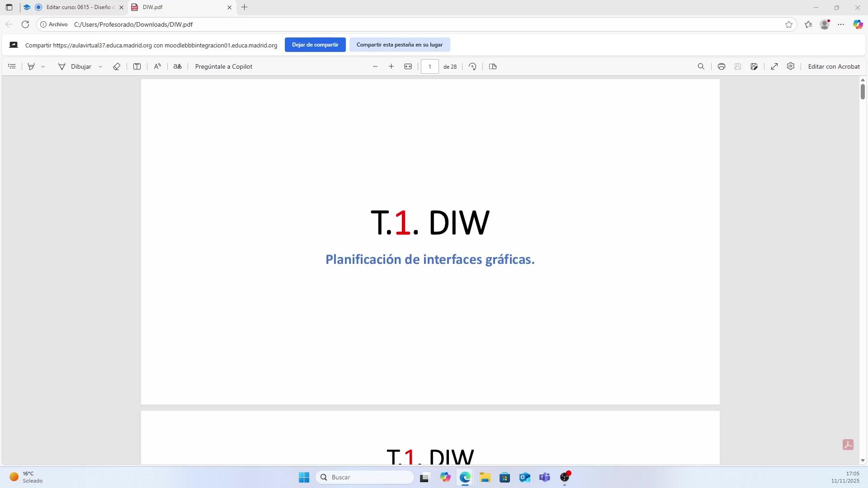868x488 pixels.
Task: Open browser Settings and more menu
Action: coord(841,24)
